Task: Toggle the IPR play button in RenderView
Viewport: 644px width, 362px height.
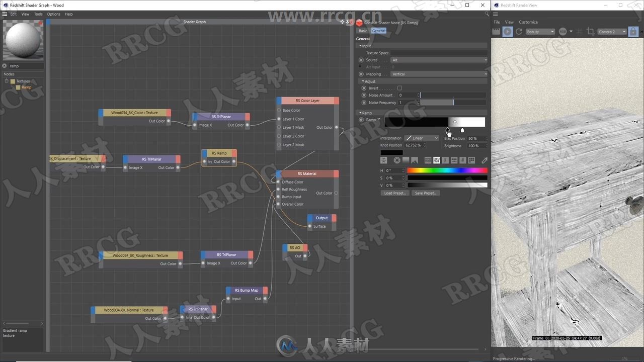Action: 508,31
